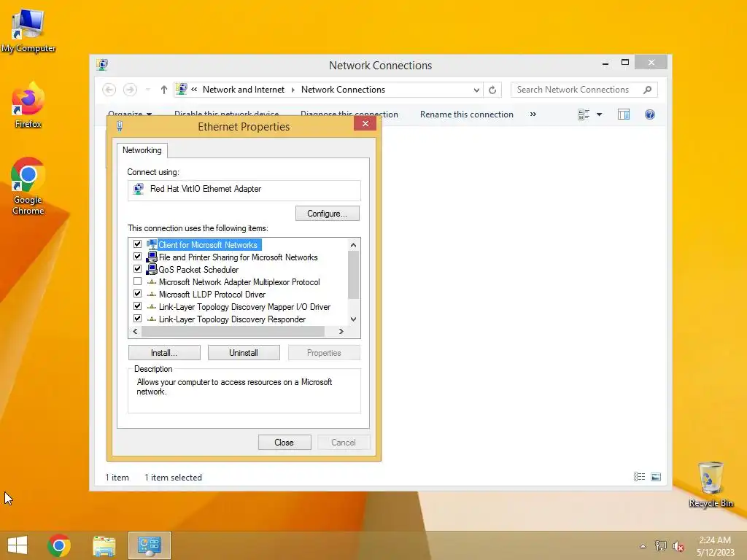
Task: Switch to details view in status bar
Action: pyautogui.click(x=639, y=477)
